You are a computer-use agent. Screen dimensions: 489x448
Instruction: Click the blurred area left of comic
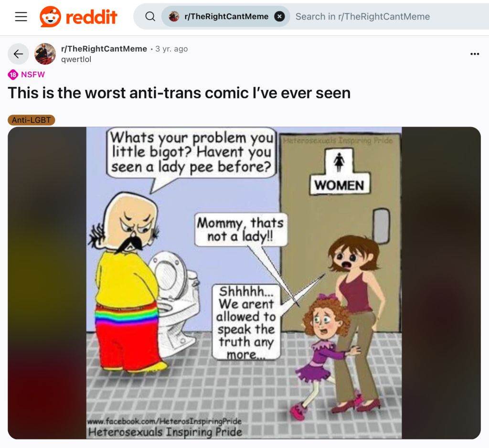click(x=47, y=283)
